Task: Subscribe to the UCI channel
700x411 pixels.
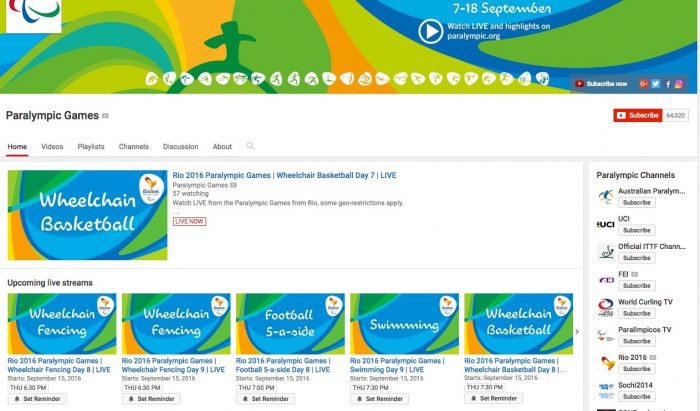Action: (x=637, y=230)
